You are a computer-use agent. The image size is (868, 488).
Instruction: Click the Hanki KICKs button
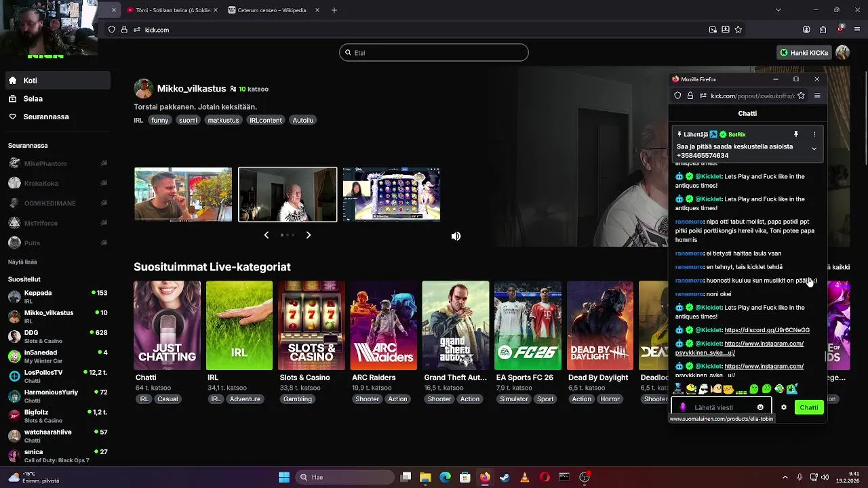[x=804, y=52]
